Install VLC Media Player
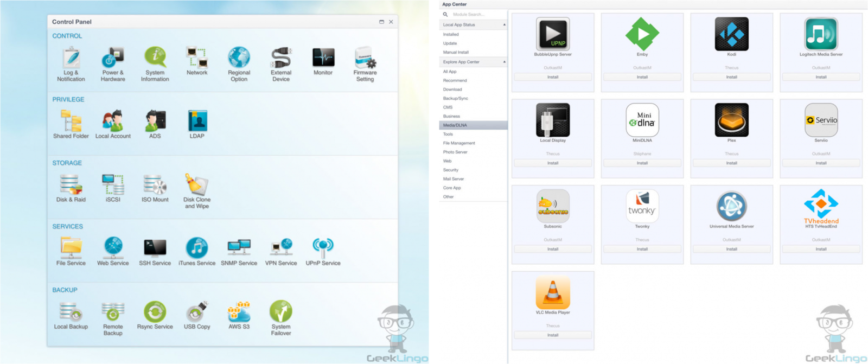The height and width of the screenshot is (364, 868). (x=553, y=335)
